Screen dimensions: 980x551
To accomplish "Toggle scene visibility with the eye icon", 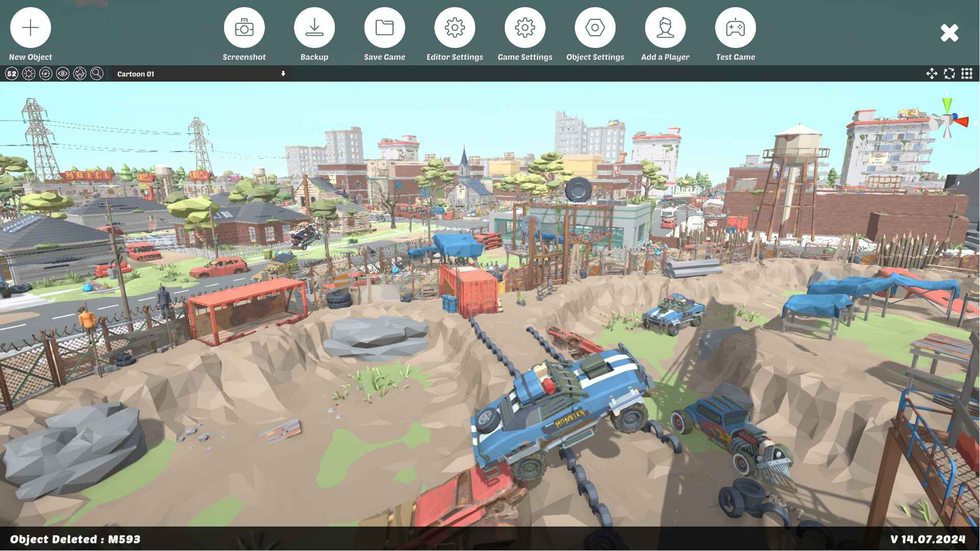I will click(x=62, y=73).
